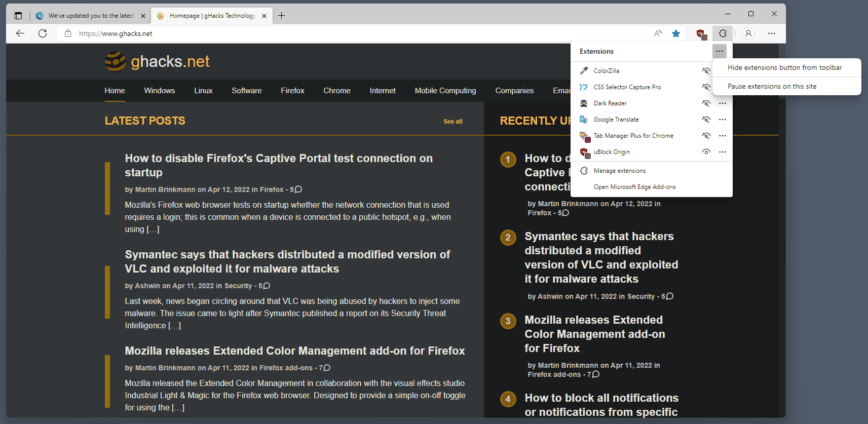Click the browser Back arrow
This screenshot has width=868, height=424.
tap(20, 33)
